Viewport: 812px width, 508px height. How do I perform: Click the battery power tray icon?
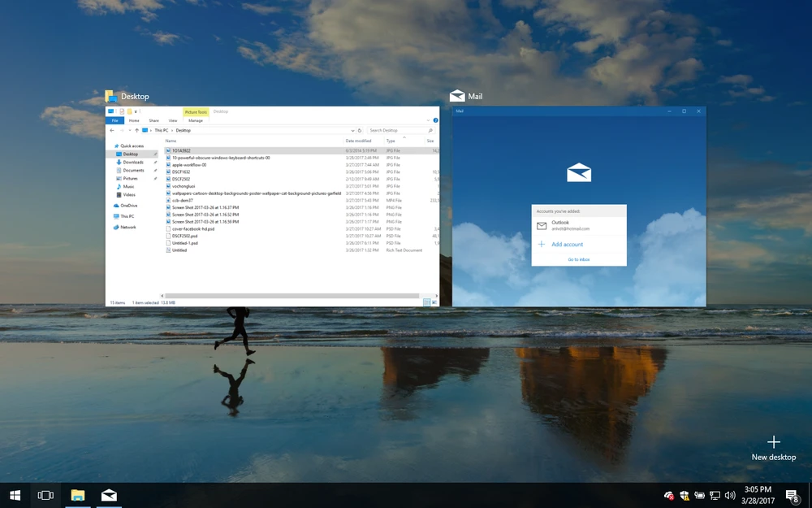(699, 495)
